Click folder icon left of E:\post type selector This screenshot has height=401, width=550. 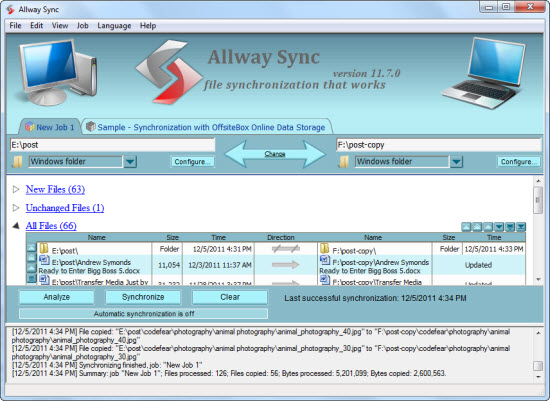click(17, 162)
